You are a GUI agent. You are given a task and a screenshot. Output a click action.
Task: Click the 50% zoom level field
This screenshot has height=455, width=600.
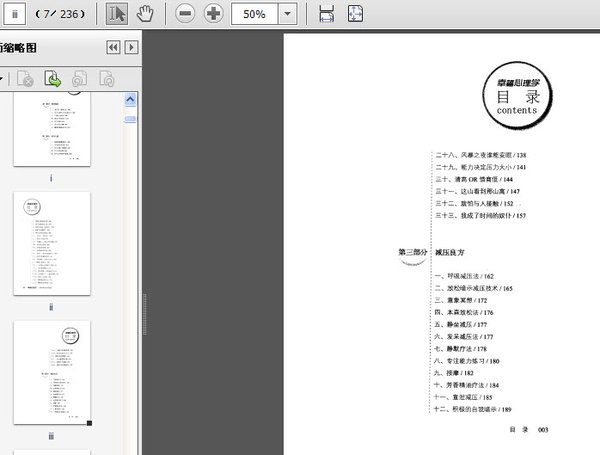[x=254, y=14]
